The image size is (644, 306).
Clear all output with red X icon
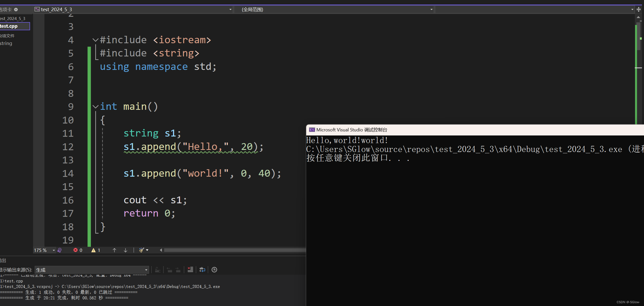pos(190,270)
